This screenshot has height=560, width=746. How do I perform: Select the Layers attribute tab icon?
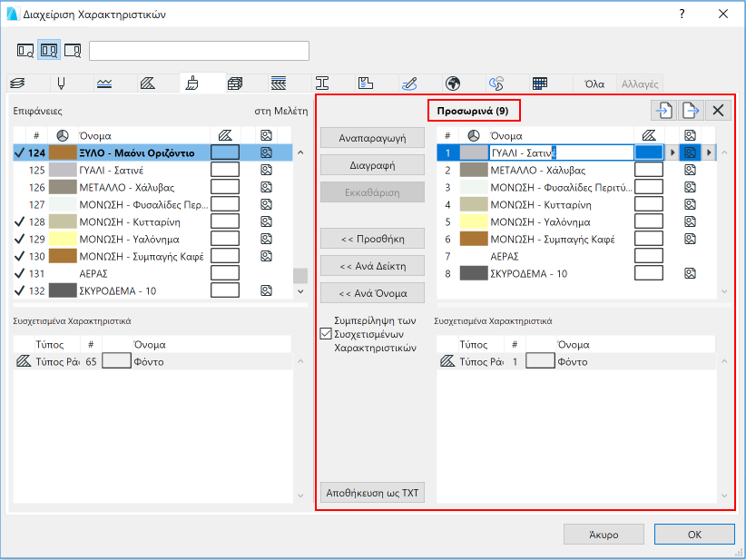pyautogui.click(x=17, y=84)
